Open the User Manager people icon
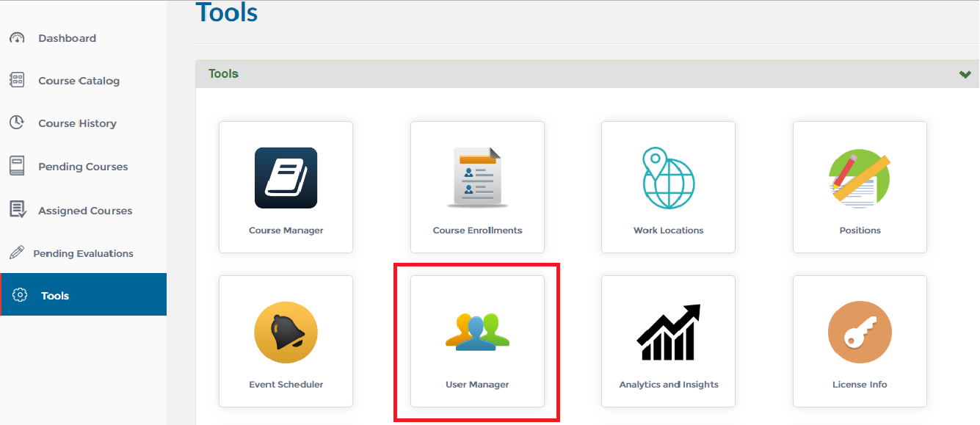The width and height of the screenshot is (980, 425). pos(477,332)
